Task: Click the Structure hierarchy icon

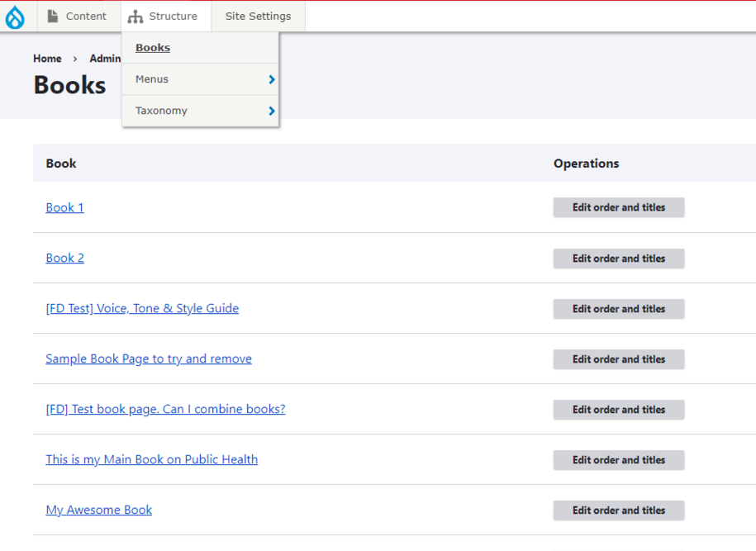Action: pos(136,17)
